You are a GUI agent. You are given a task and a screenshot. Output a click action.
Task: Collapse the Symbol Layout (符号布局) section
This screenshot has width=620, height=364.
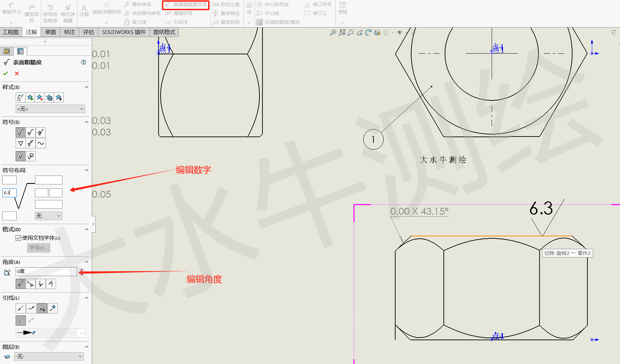[x=87, y=170]
